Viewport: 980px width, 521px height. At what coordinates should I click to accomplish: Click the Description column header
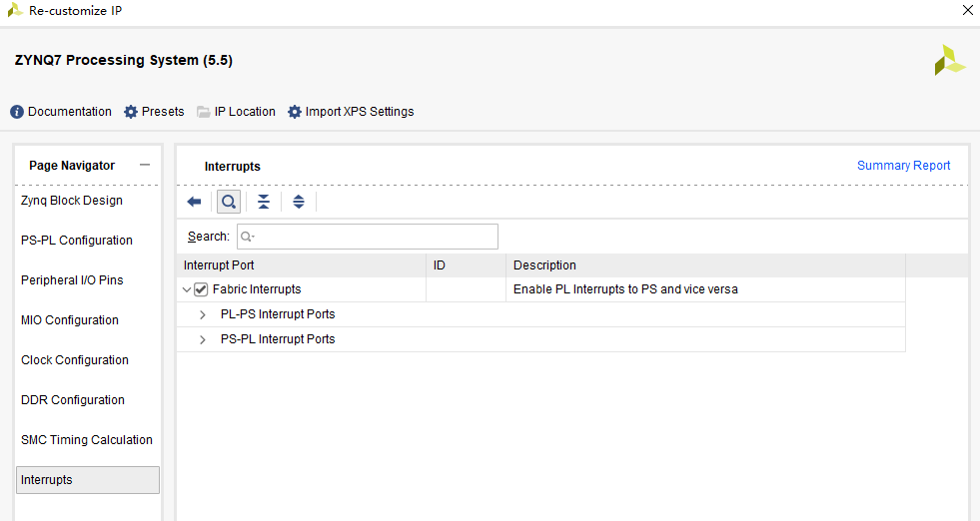(x=544, y=265)
